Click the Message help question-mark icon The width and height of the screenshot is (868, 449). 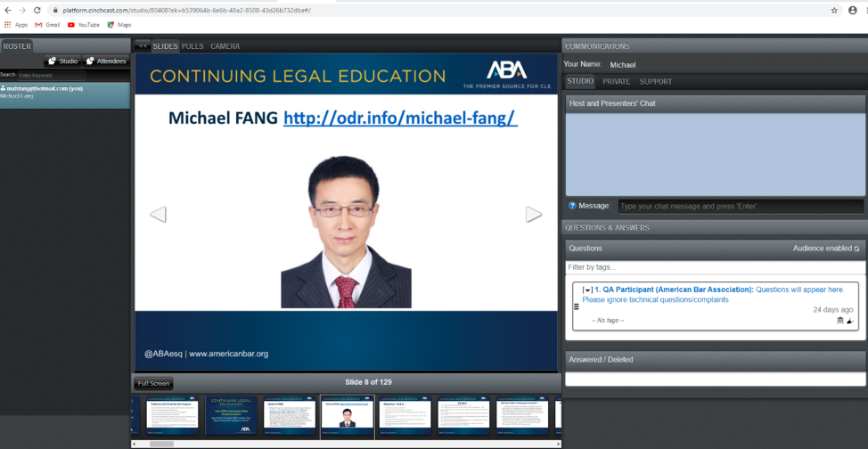point(572,206)
